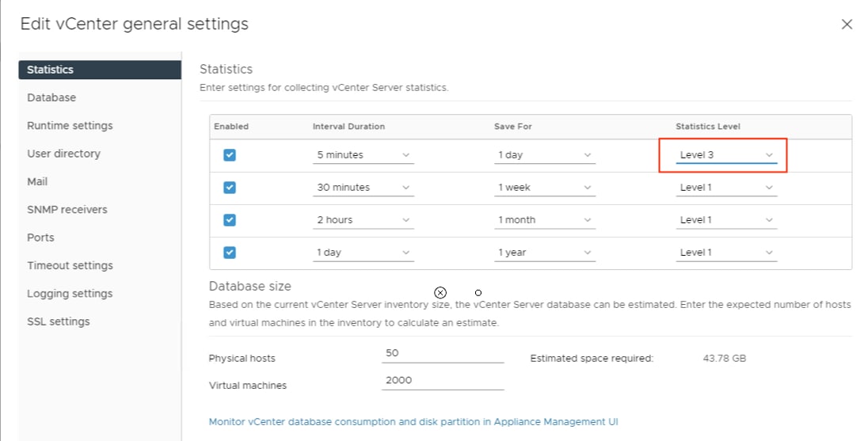Open the 5 minutes interval duration dropdown

[364, 155]
